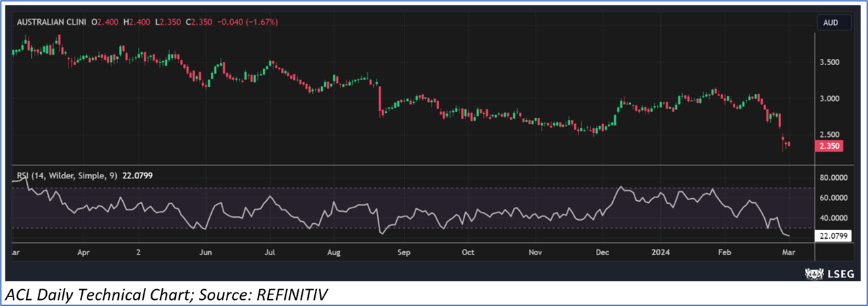Click the open value O2.400
This screenshot has height=306, width=868.
coord(106,22)
